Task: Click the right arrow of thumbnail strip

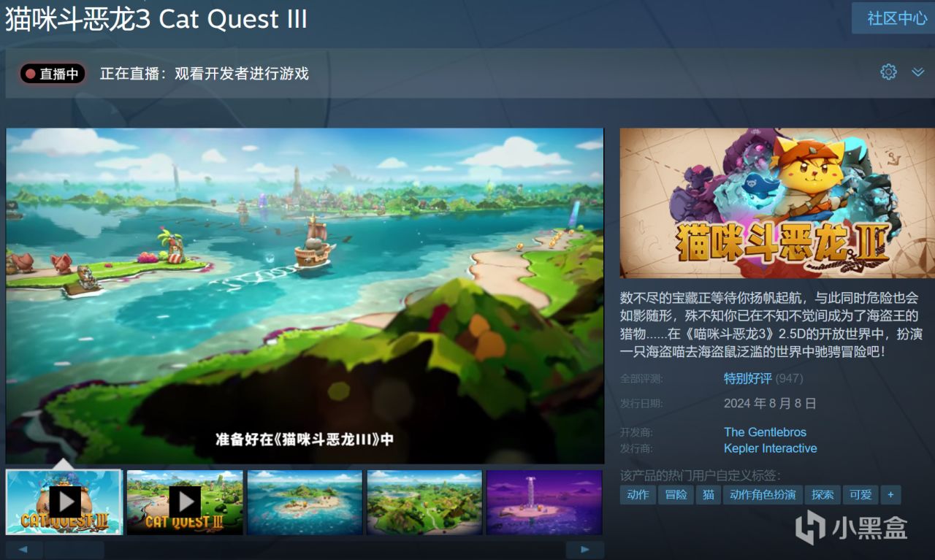Action: [x=585, y=549]
